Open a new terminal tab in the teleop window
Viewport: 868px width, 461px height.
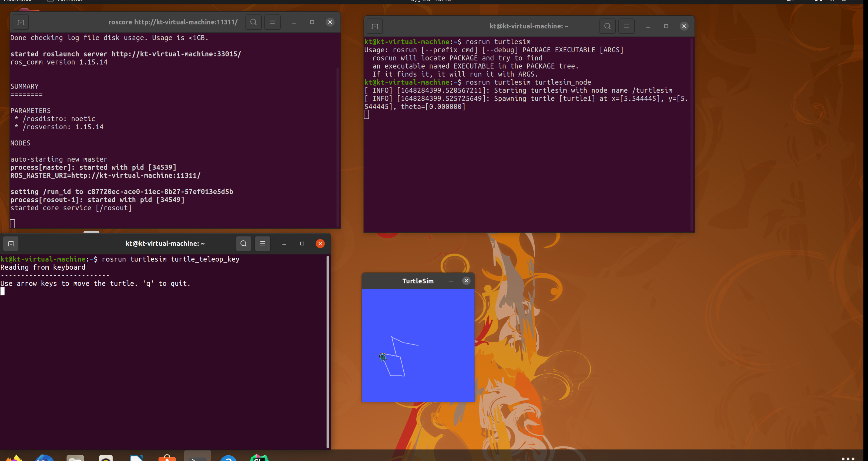11,243
